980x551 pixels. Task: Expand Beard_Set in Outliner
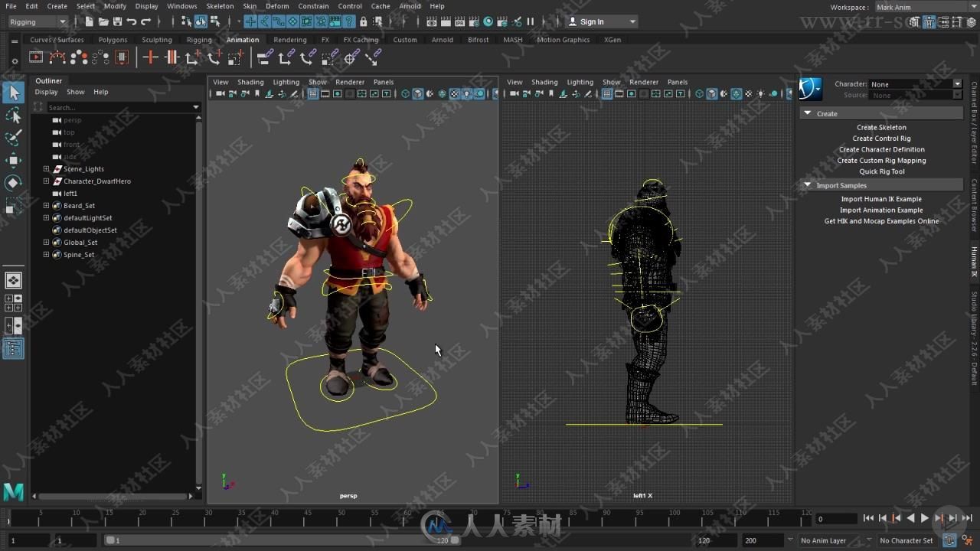pyautogui.click(x=46, y=206)
